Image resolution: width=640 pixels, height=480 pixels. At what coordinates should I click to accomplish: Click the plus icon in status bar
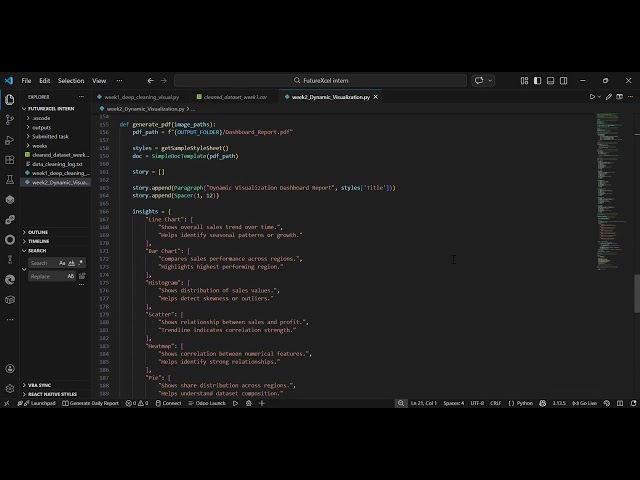262,403
